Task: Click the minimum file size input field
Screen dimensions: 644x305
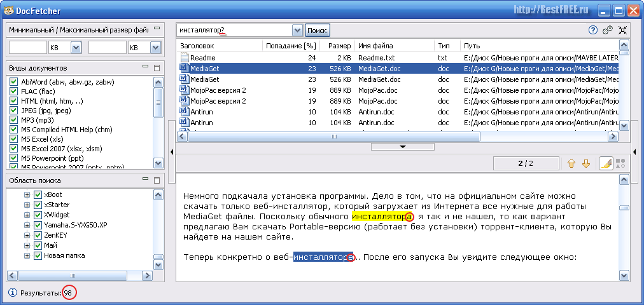Action: pos(27,48)
